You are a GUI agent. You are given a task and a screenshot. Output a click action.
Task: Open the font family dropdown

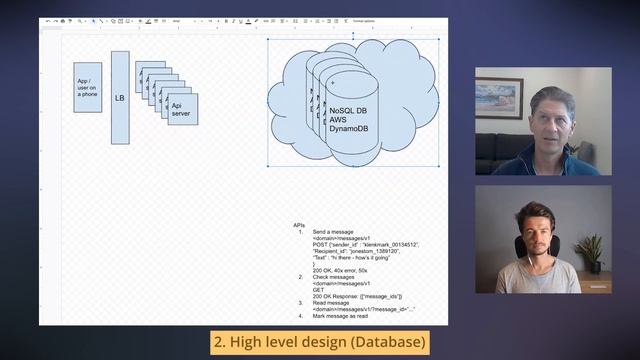click(x=176, y=21)
